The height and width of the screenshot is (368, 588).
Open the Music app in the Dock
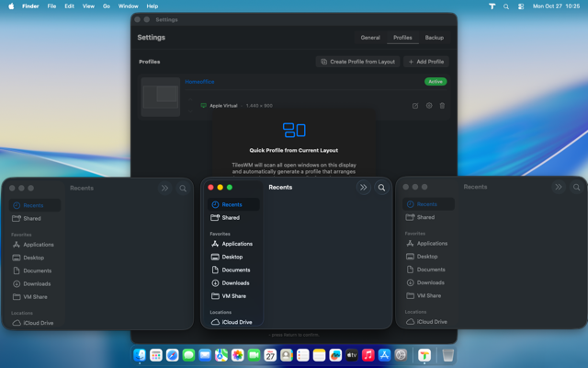368,355
